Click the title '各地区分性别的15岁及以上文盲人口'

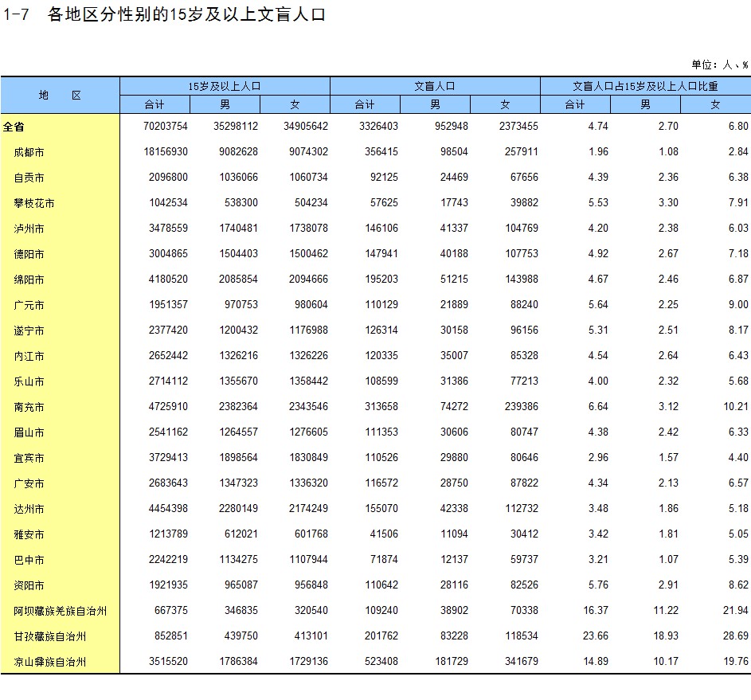pyautogui.click(x=187, y=14)
